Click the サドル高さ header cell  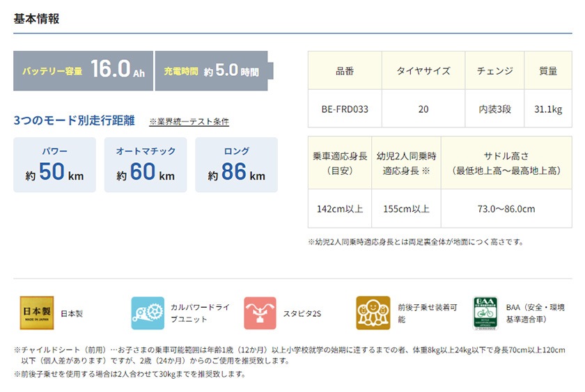[x=506, y=164]
